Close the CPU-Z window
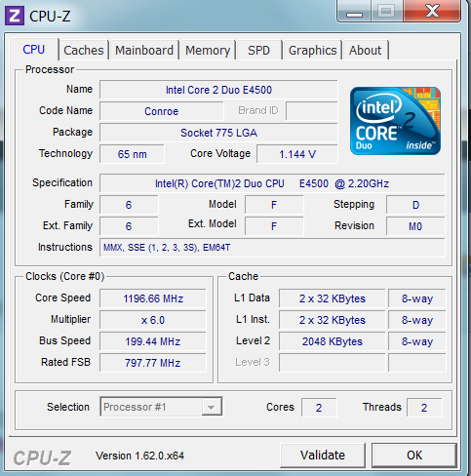This screenshot has width=471, height=476. pyautogui.click(x=432, y=12)
